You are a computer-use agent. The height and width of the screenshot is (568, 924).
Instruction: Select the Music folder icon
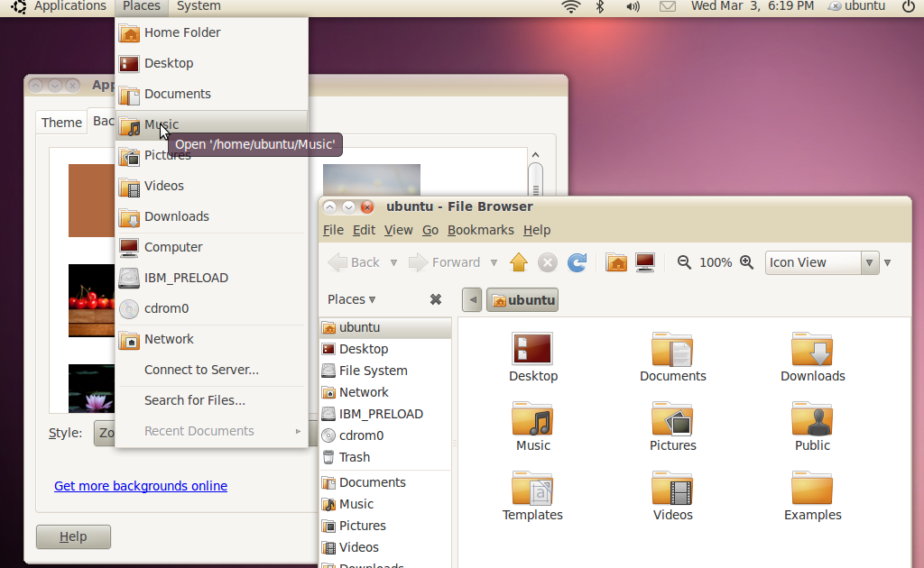532,426
